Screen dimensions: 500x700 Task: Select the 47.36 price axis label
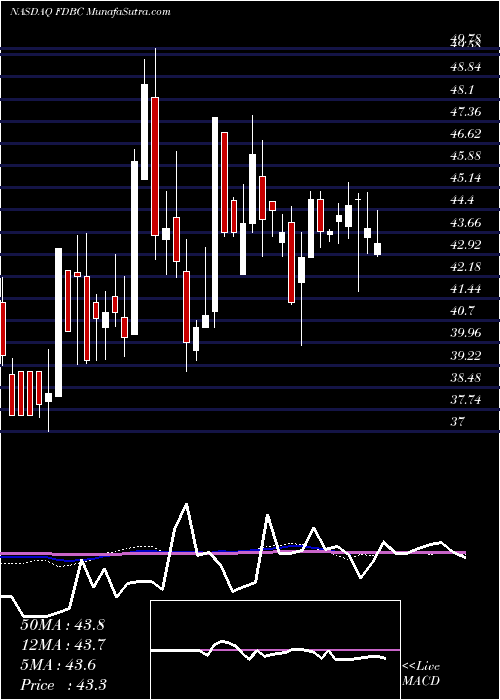coord(466,111)
